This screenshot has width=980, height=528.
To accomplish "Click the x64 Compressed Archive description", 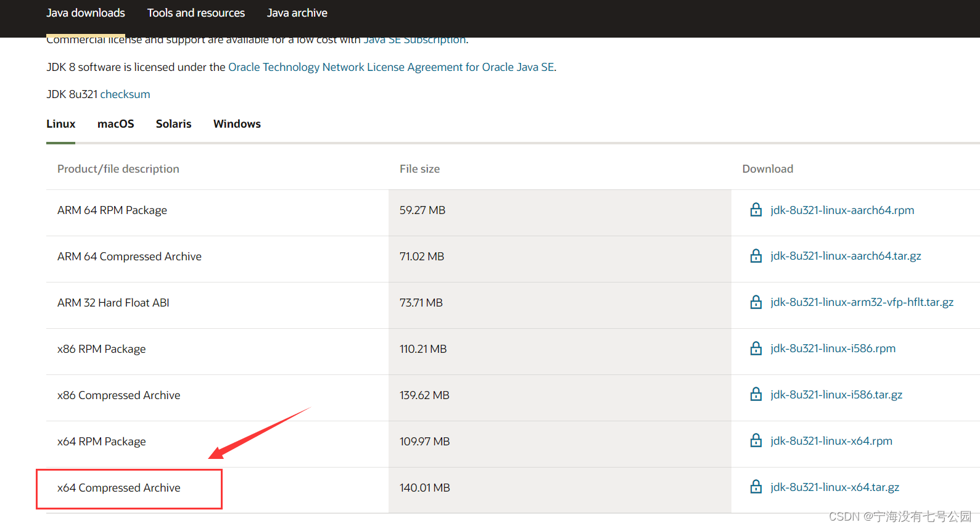I will [x=119, y=488].
